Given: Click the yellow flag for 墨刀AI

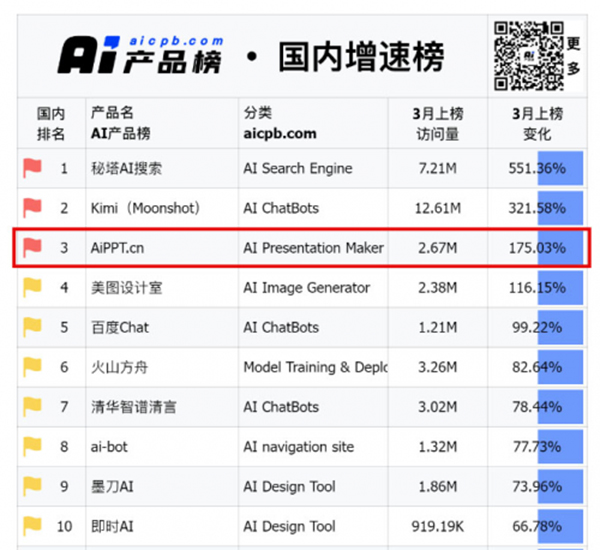Looking at the screenshot, I should (x=32, y=486).
